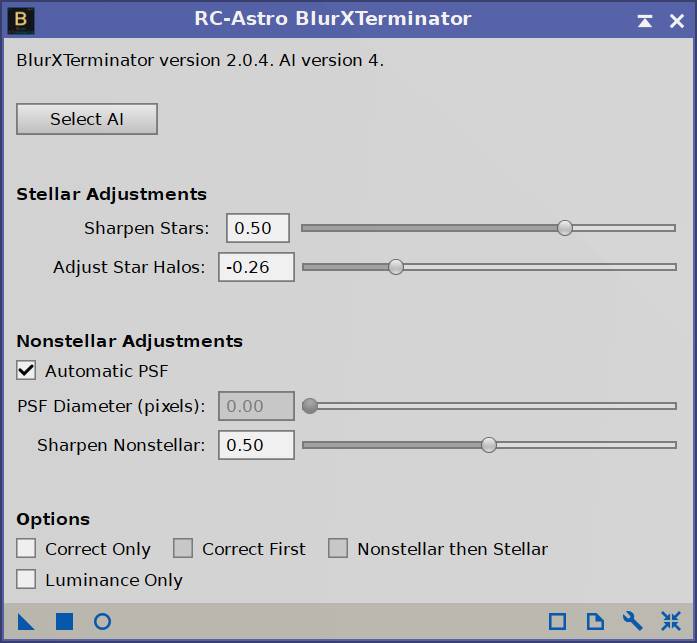This screenshot has width=697, height=643.
Task: Enable the Correct Only option
Action: 26,548
